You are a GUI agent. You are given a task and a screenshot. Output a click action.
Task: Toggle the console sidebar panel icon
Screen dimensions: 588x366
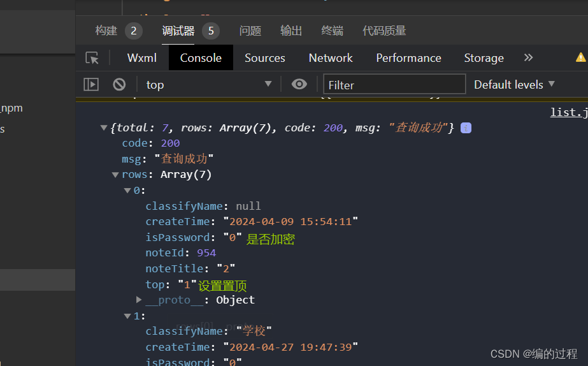[x=91, y=84]
